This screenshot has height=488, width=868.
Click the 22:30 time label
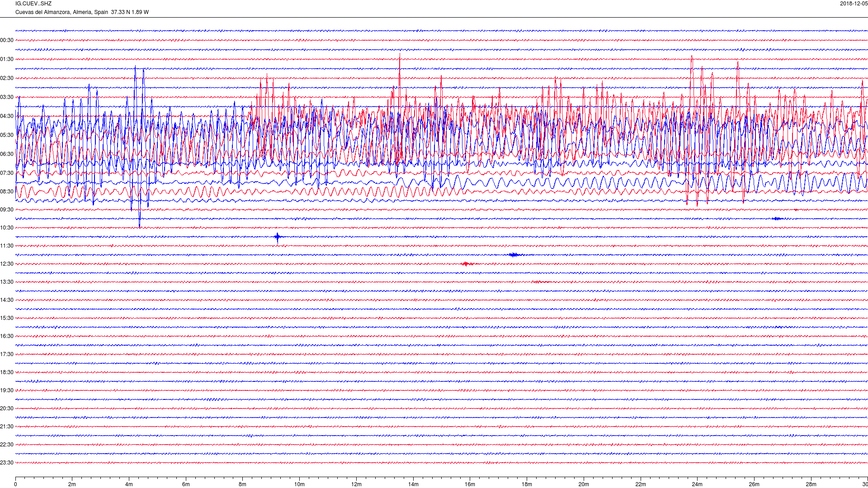pyautogui.click(x=7, y=445)
